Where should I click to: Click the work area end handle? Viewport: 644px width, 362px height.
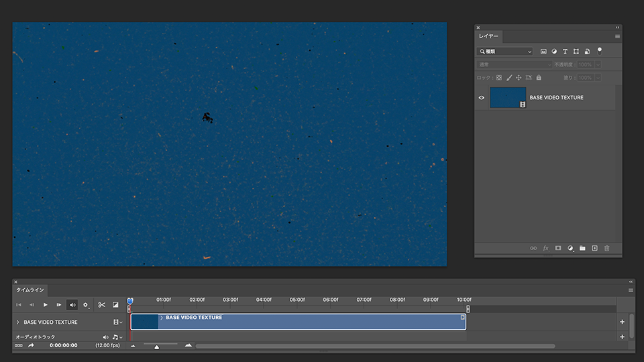(x=468, y=309)
